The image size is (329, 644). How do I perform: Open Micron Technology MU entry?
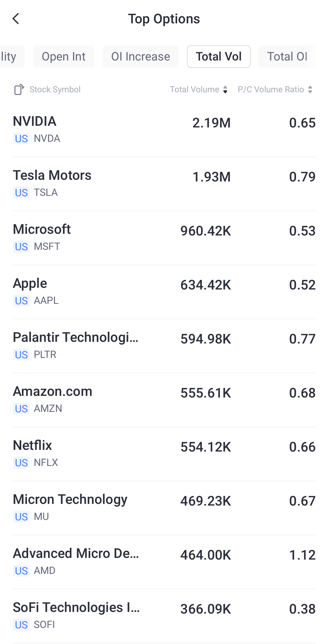click(164, 508)
